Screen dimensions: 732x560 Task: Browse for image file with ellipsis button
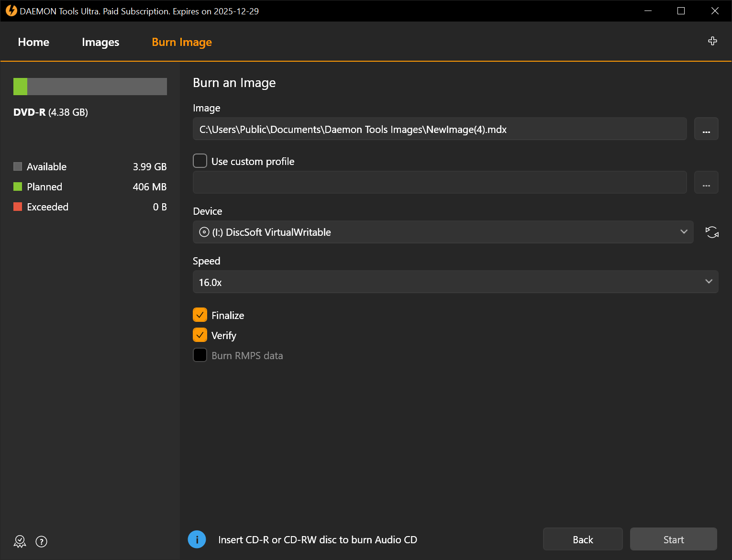[x=706, y=129]
